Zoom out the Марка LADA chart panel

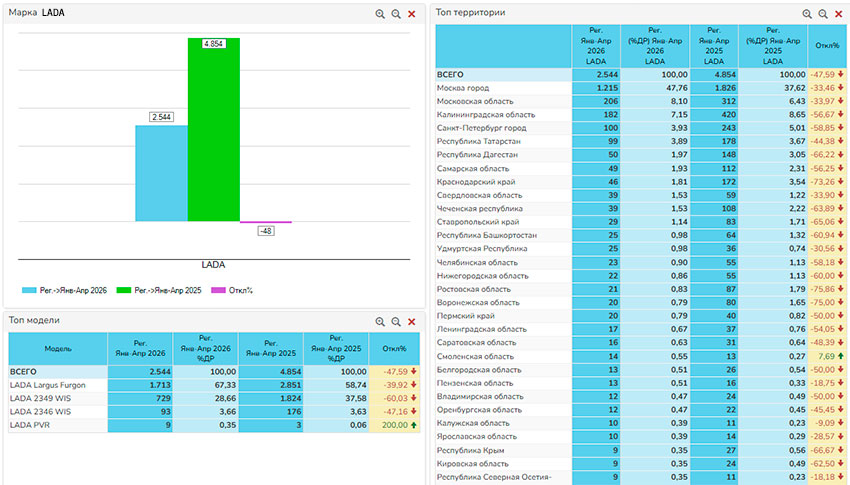tap(396, 14)
